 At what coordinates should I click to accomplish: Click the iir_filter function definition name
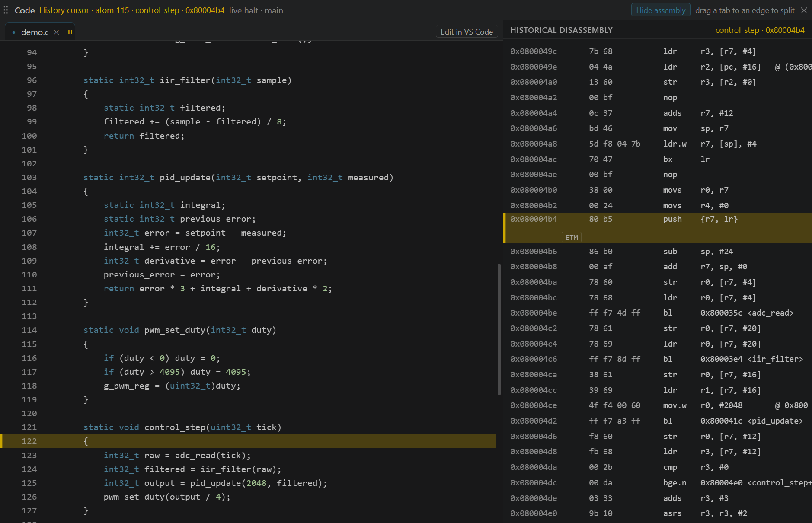185,80
